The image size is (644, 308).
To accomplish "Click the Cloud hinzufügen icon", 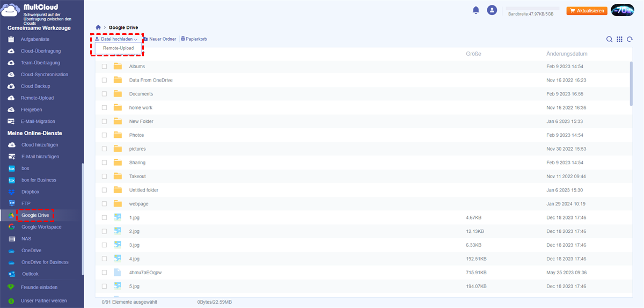I will pos(11,145).
